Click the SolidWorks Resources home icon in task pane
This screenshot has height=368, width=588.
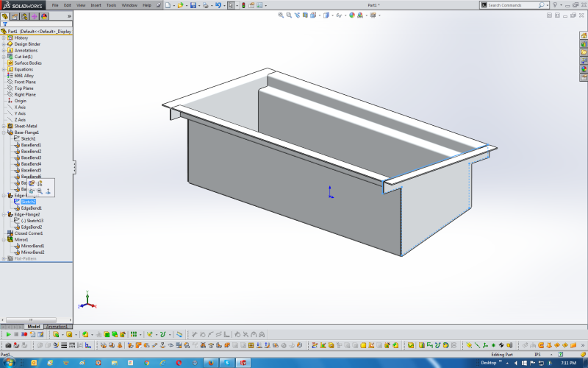(584, 35)
